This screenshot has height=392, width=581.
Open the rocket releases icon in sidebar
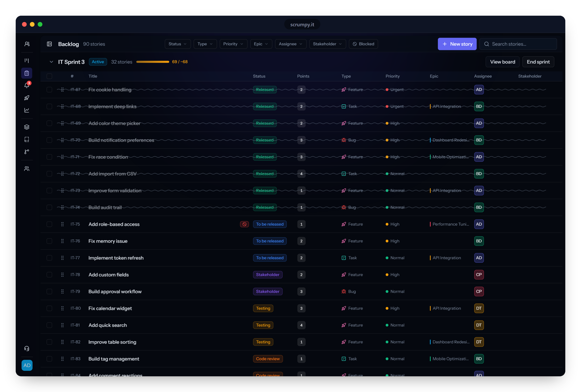pyautogui.click(x=27, y=98)
